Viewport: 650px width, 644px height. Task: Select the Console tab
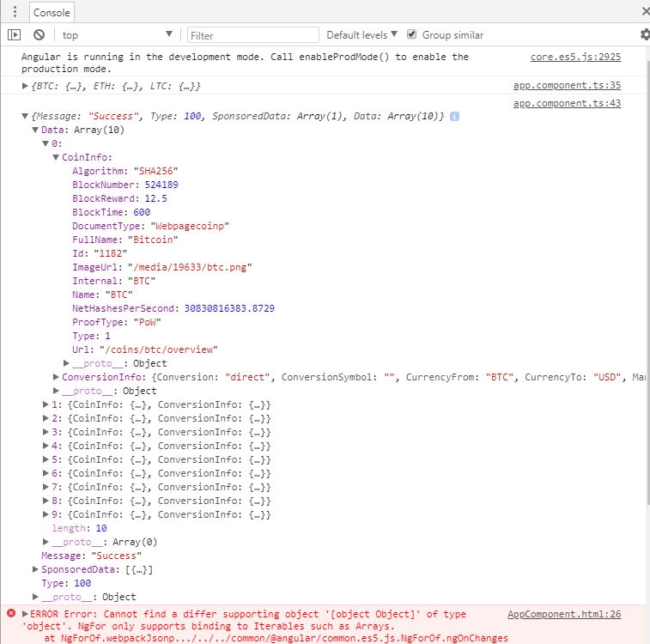[52, 12]
